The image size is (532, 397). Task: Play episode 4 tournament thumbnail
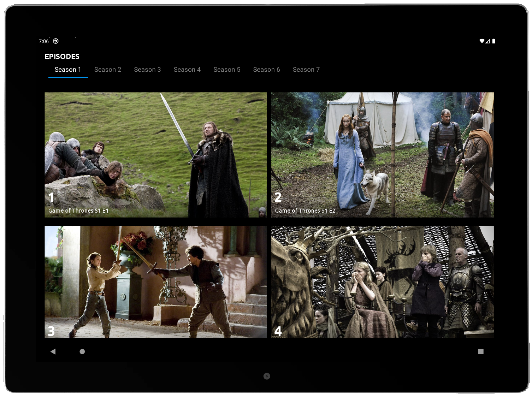point(383,282)
